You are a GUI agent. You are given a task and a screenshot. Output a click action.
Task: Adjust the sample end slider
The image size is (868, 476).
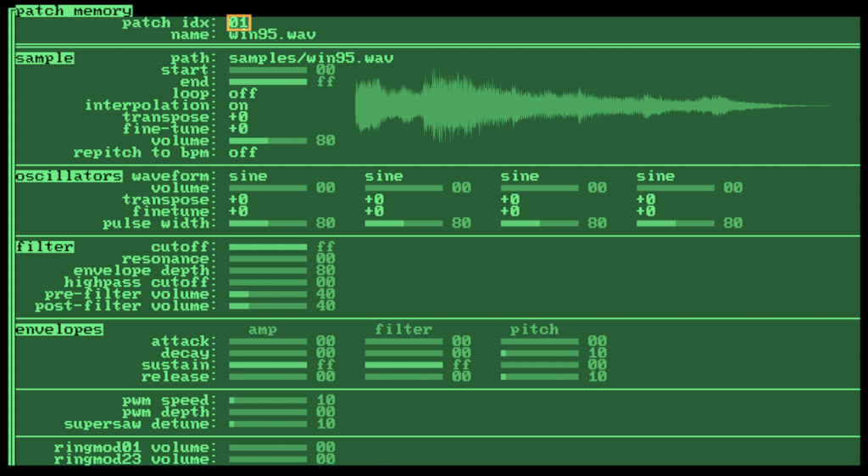click(x=268, y=82)
